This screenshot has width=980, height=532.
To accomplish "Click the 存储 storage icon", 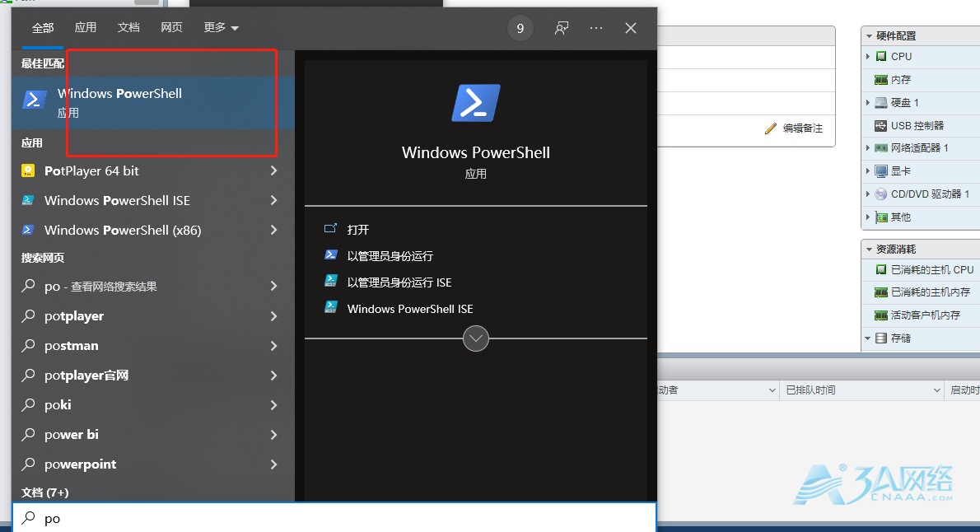I will coord(881,338).
